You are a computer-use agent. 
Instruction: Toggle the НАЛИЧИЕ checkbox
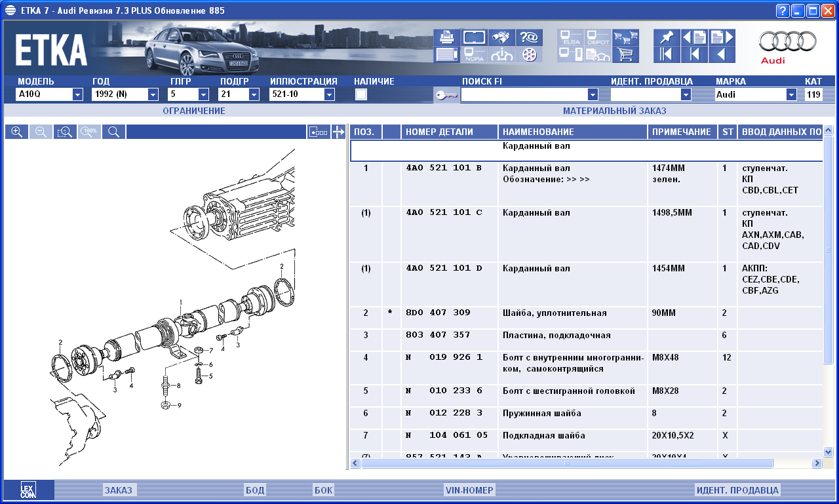(x=361, y=94)
